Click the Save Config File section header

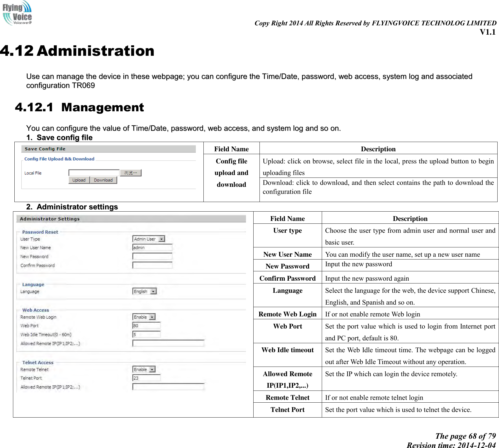pyautogui.click(x=108, y=149)
